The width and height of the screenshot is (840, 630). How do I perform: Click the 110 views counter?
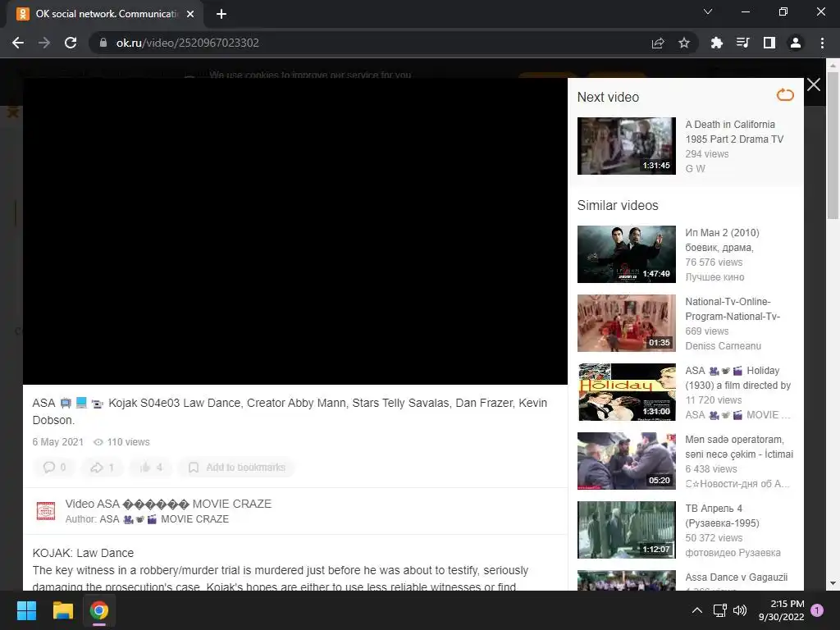(121, 442)
